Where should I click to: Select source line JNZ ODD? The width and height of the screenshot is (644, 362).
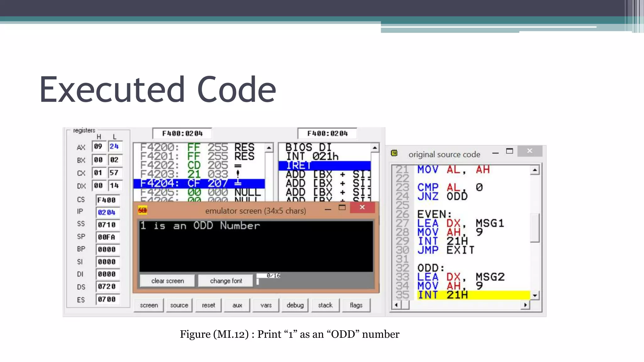(442, 196)
